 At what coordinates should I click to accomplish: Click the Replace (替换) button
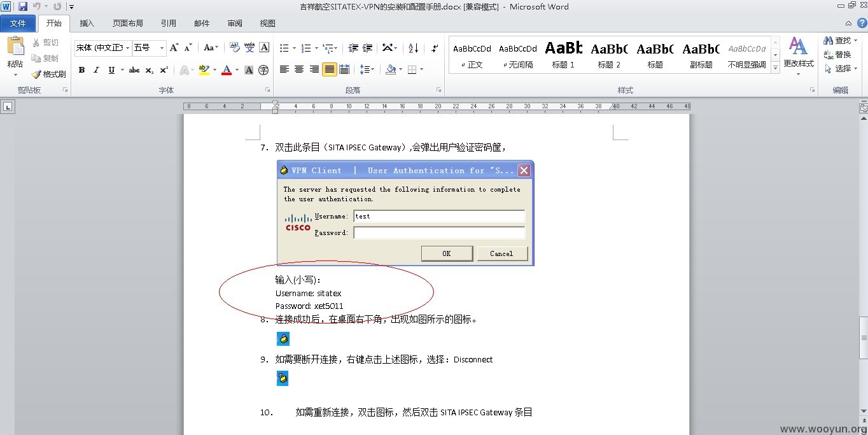[837, 54]
